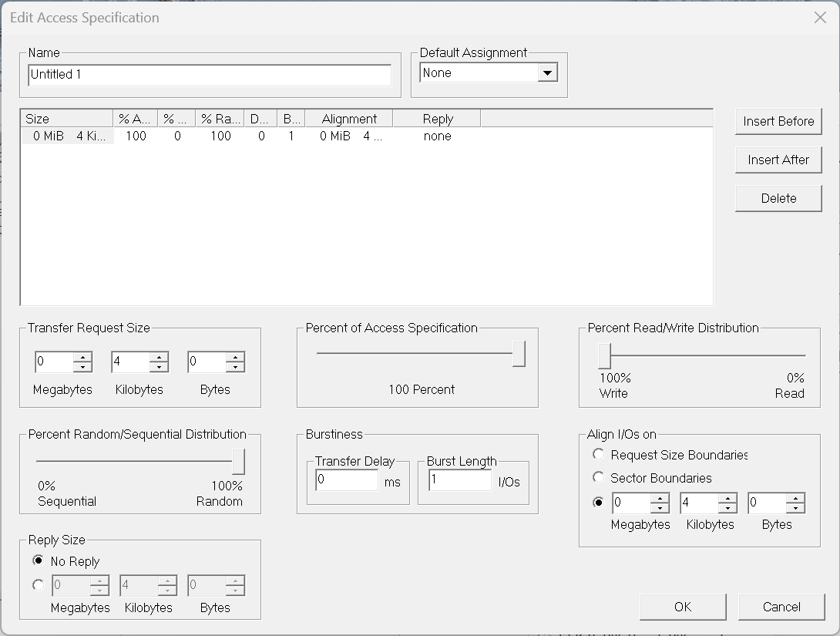Select Sector Boundaries alignment option
The image size is (840, 636).
(x=599, y=478)
